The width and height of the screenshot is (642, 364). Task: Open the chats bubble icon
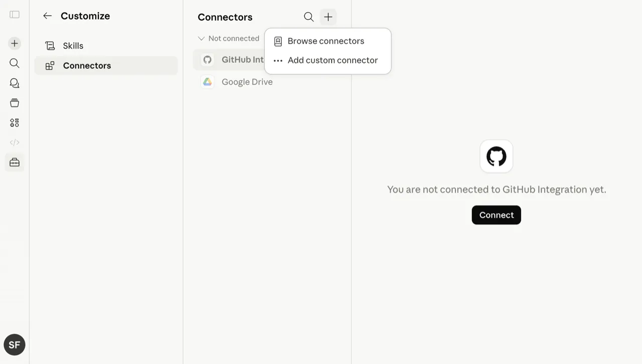(x=15, y=83)
